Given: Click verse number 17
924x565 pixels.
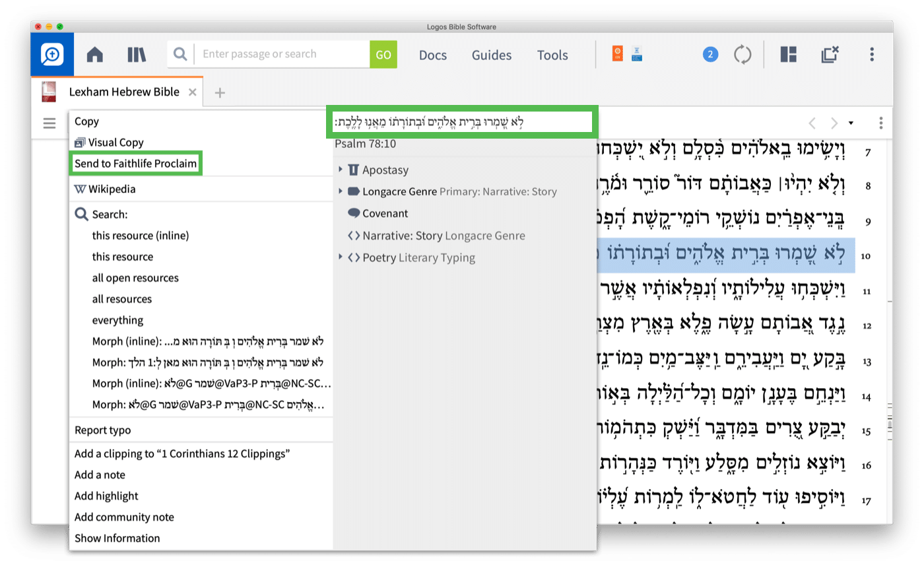Looking at the screenshot, I should click(867, 500).
